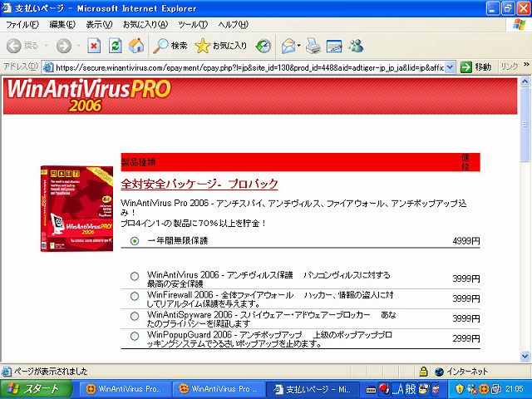
Task: Refresh the page using green arrows icon
Action: [x=116, y=46]
